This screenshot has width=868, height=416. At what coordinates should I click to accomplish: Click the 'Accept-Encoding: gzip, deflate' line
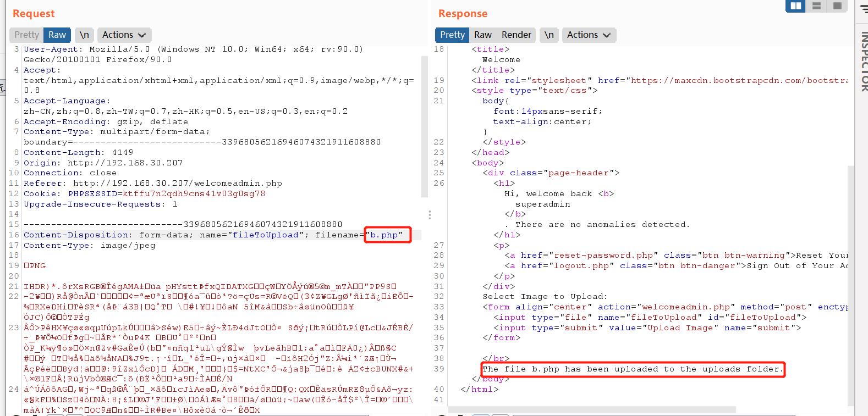pos(106,121)
